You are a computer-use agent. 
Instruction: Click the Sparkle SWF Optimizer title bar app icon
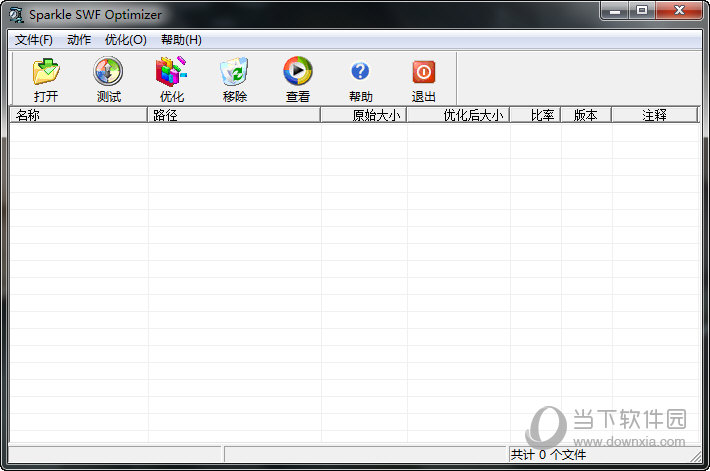16,14
